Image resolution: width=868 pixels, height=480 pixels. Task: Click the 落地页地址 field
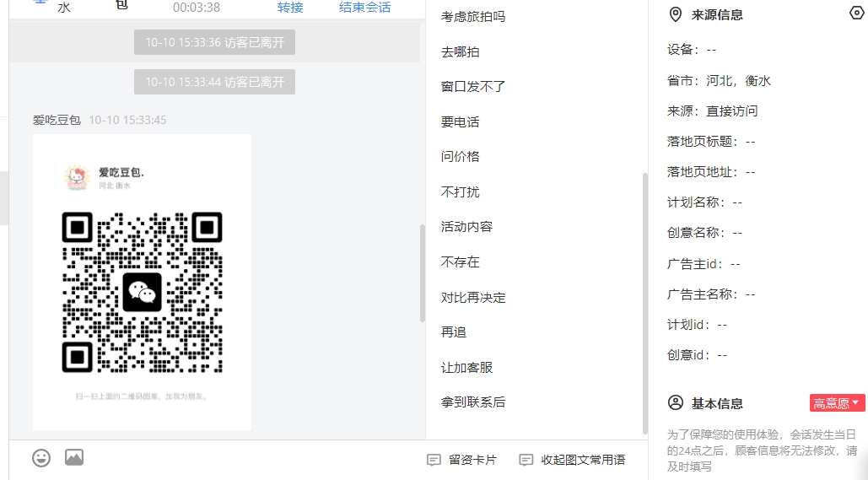tap(711, 172)
